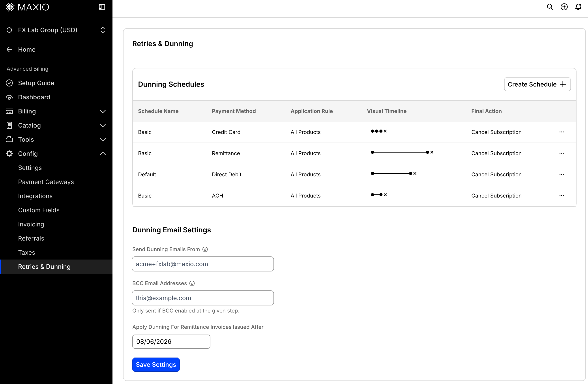The height and width of the screenshot is (384, 588).
Task: Click Create Schedule button
Action: tap(537, 84)
